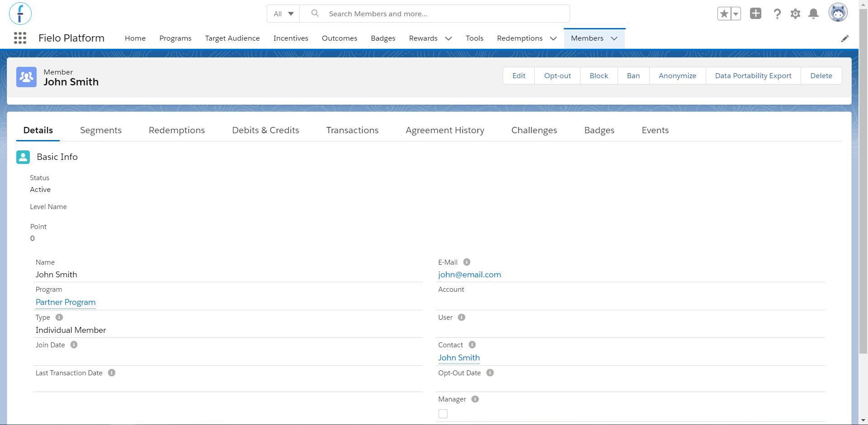Screen dimensions: 868x425
Task: Click Data Portability Export button
Action: click(x=753, y=76)
